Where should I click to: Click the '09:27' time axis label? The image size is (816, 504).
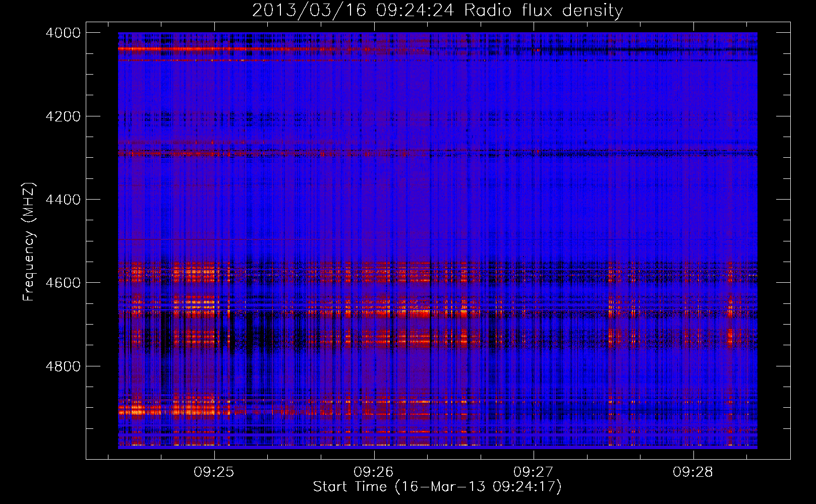(x=534, y=472)
